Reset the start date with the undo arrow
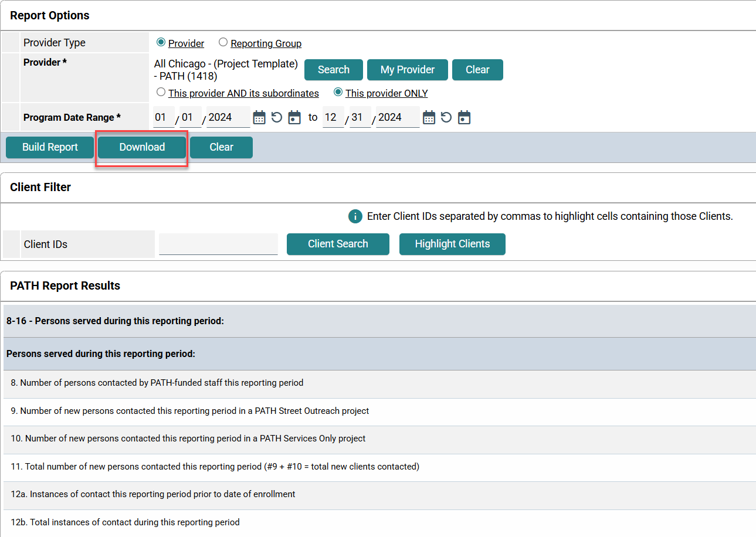Viewport: 756px width, 537px height. pos(277,118)
